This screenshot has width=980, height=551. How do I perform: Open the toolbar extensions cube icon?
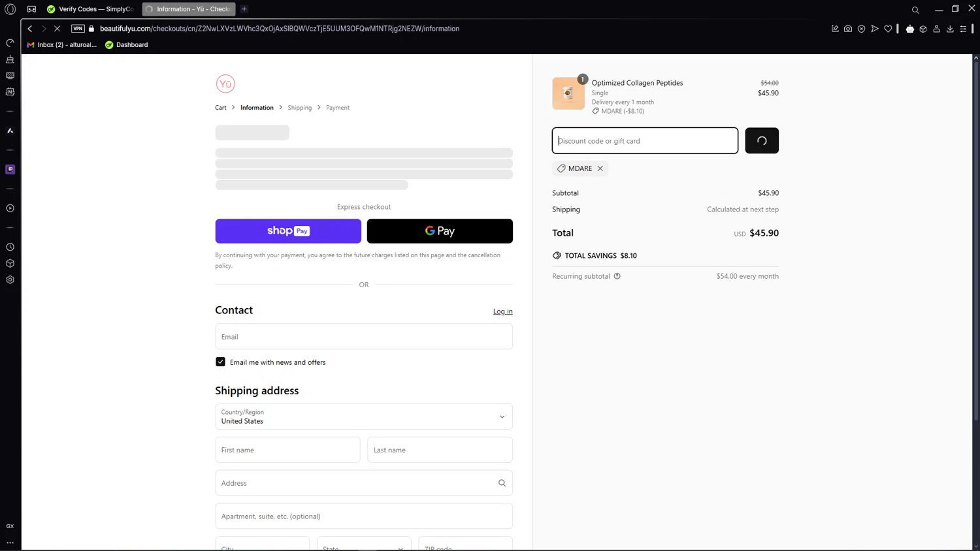[x=923, y=29]
